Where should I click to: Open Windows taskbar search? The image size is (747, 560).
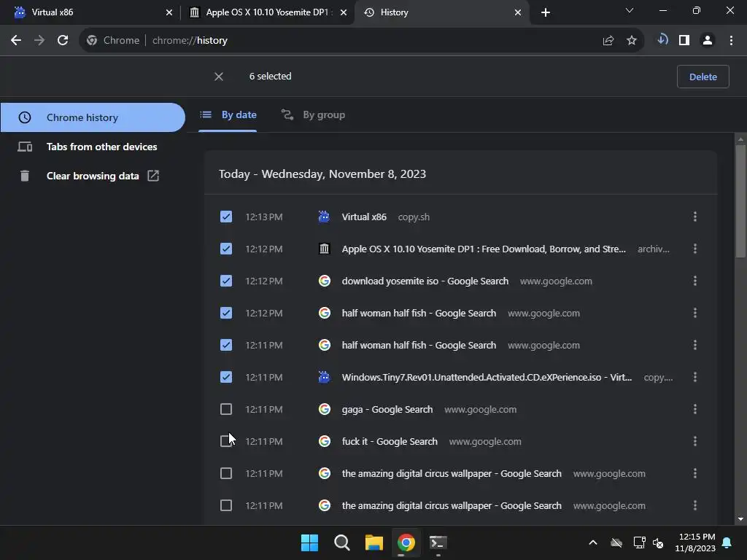(x=341, y=542)
